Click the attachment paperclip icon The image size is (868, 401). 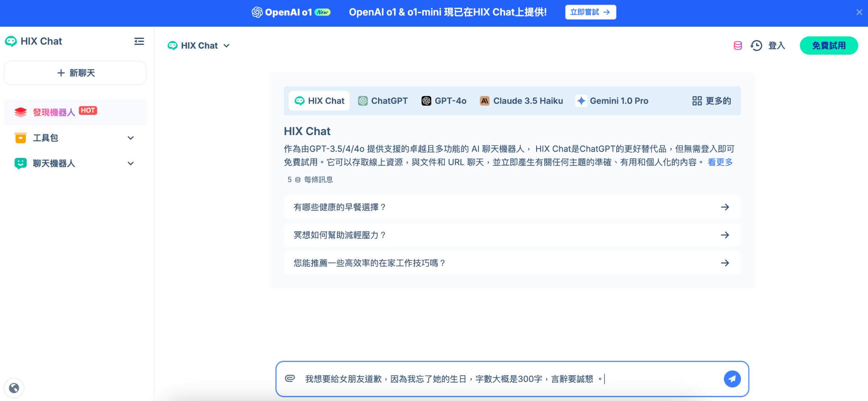290,378
